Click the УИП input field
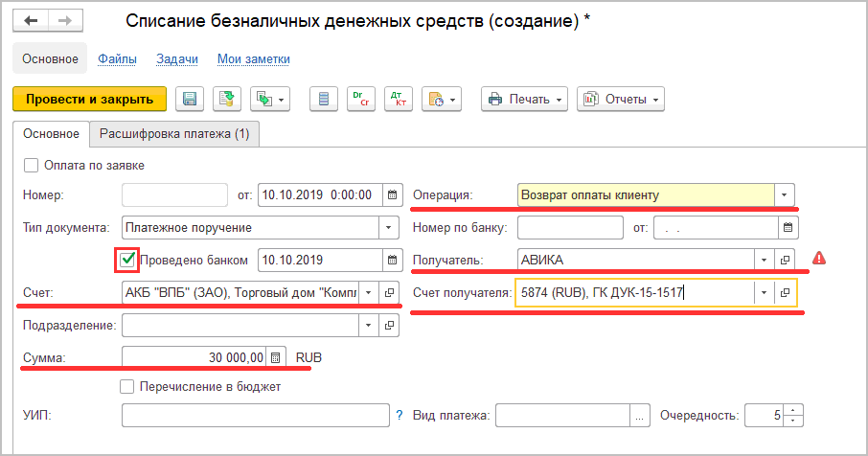Screen dimensions: 868x456 coord(256,416)
